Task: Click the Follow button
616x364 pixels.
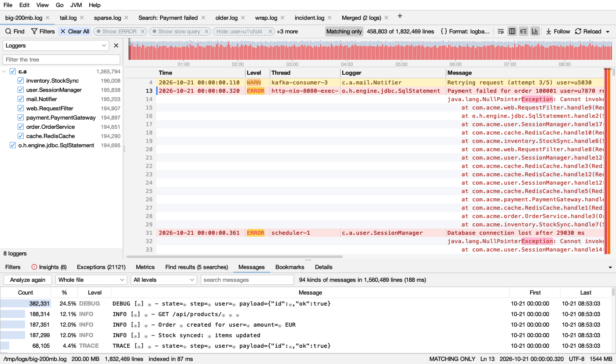Action: [558, 31]
